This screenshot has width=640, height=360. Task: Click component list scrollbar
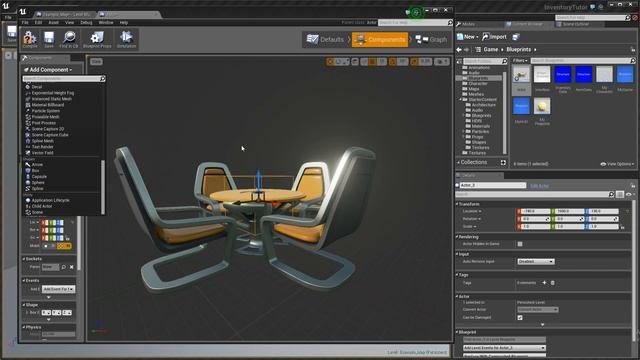point(103,186)
